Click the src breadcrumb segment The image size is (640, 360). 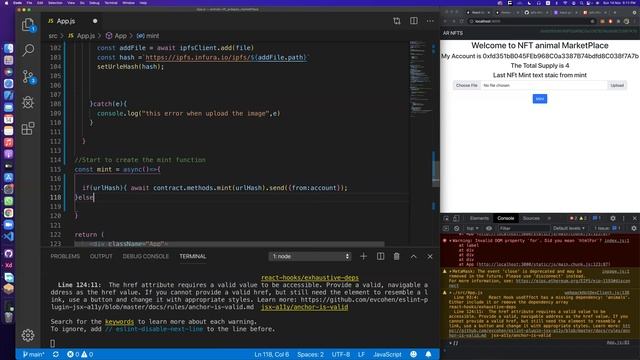53,36
